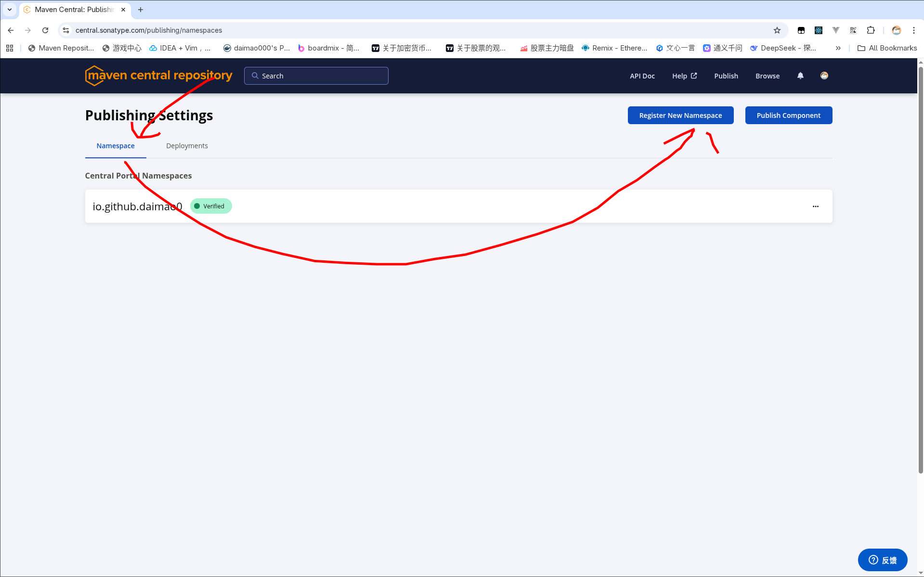Open the All Bookmarks folder
924x577 pixels.
(x=887, y=48)
